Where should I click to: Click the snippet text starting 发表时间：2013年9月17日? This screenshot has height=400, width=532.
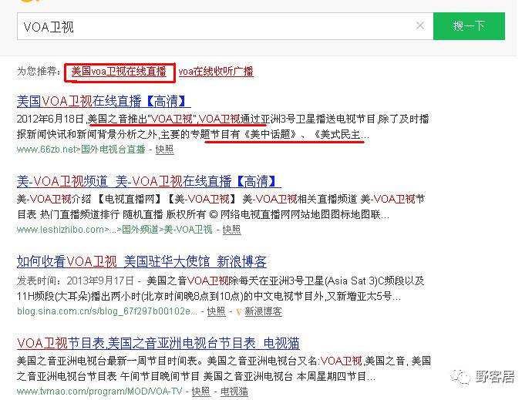click(x=221, y=289)
